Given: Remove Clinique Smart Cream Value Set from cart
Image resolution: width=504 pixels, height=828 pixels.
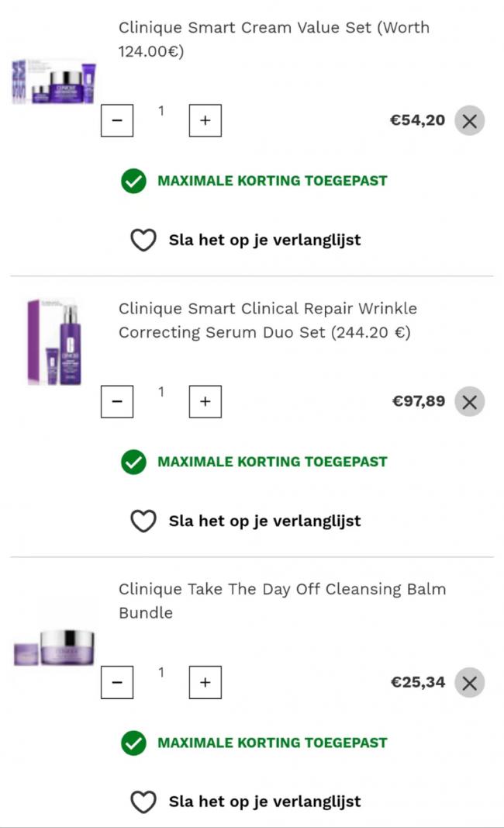Looking at the screenshot, I should (x=469, y=121).
